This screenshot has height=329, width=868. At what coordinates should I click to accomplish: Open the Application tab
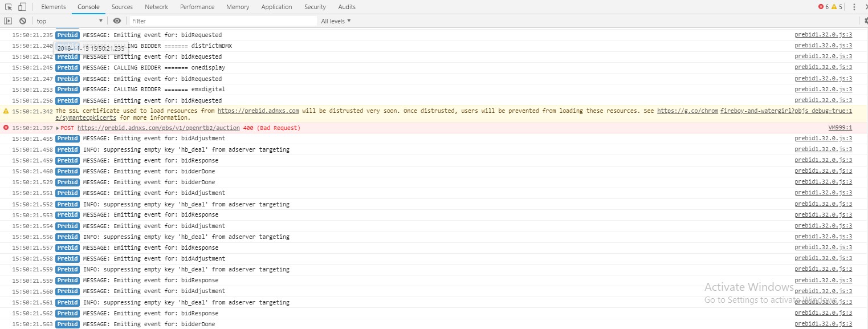point(276,7)
